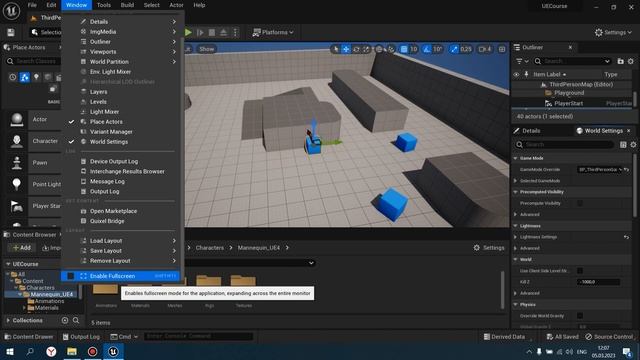Image resolution: width=640 pixels, height=360 pixels.
Task: Toggle the Outliner visibility eye column
Action: point(516,74)
